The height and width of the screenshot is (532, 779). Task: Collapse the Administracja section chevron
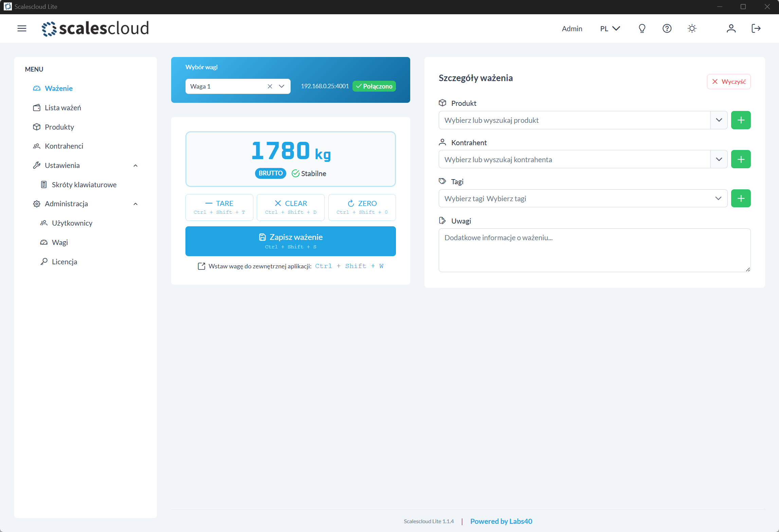tap(135, 204)
